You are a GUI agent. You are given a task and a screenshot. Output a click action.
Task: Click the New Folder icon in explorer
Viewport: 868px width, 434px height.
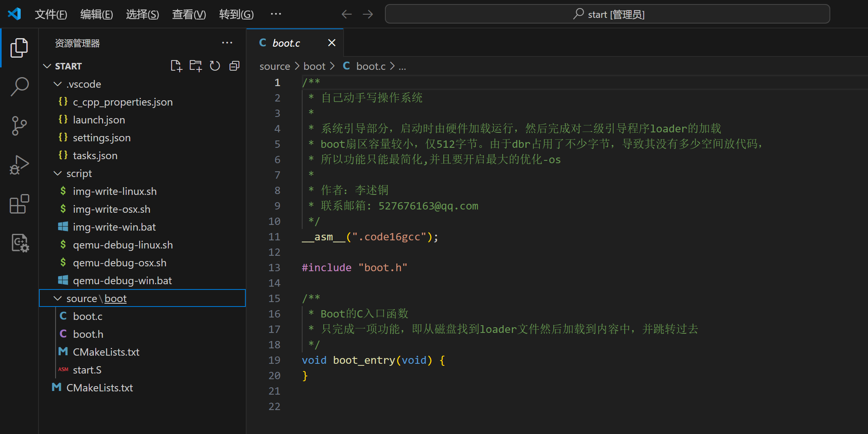pyautogui.click(x=196, y=66)
